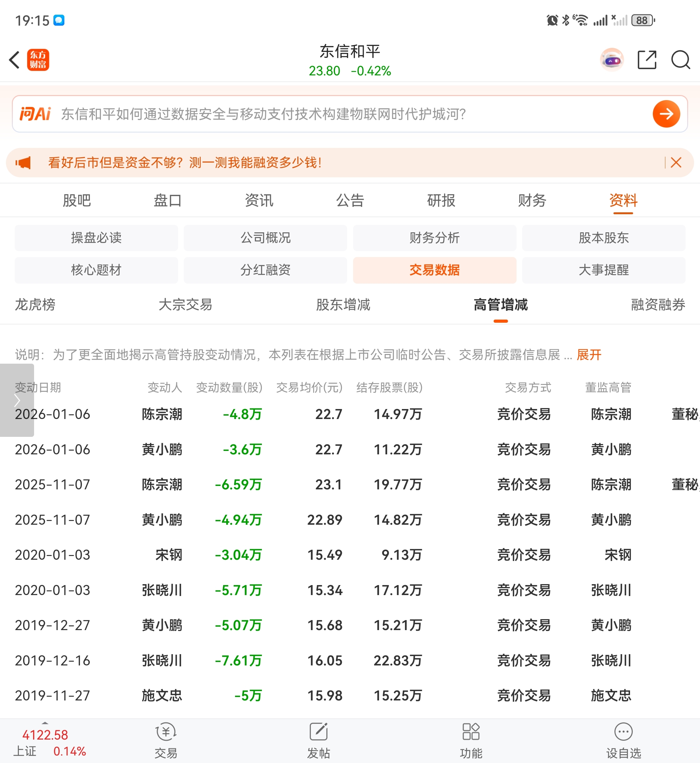Expand the gray side drawer chevron handle
The width and height of the screenshot is (700, 763).
(x=17, y=400)
